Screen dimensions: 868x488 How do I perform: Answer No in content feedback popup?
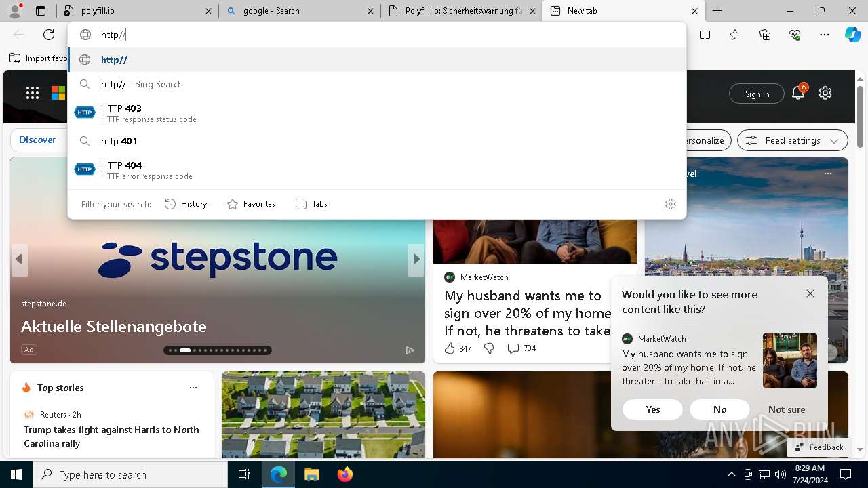pos(719,409)
